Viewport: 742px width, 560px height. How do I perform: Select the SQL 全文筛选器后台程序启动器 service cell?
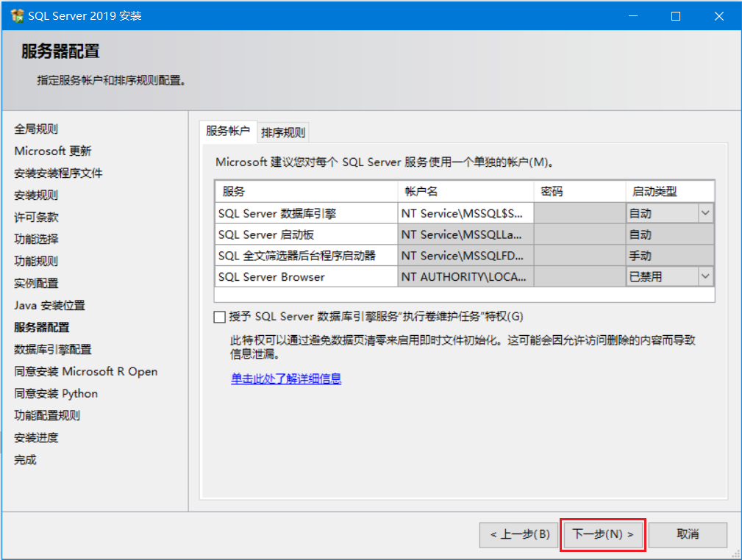[x=306, y=256]
